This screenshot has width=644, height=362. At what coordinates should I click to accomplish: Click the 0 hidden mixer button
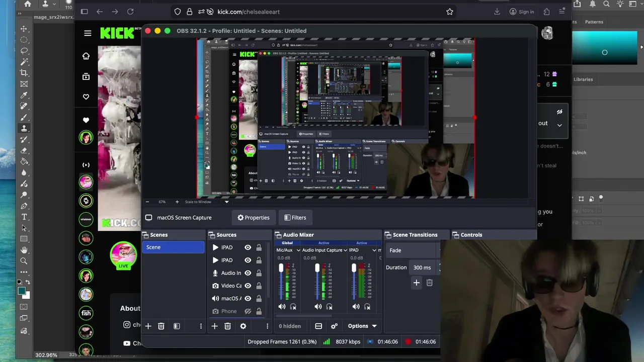coord(290,326)
